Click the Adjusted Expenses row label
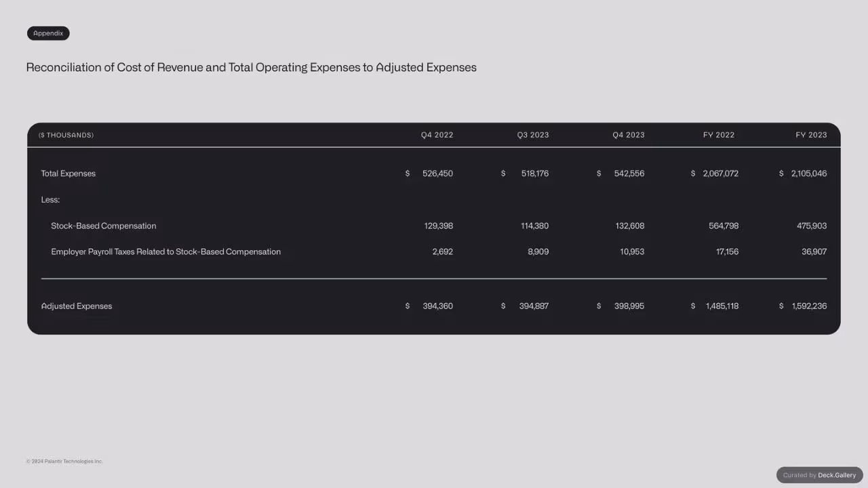 (x=77, y=306)
